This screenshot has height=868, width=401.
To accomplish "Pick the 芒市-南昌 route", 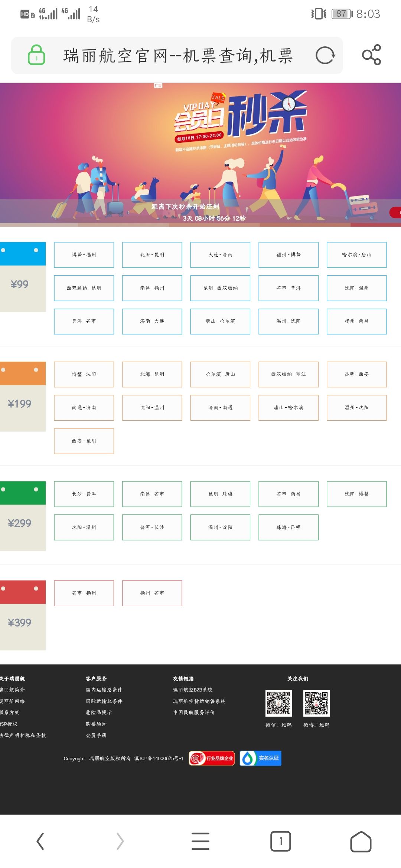I will click(288, 494).
